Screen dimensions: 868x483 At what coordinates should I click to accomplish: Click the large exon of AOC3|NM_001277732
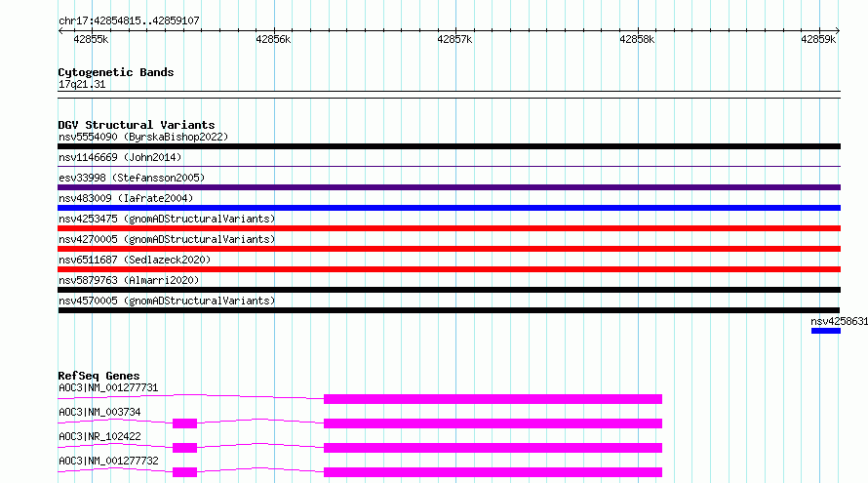[x=493, y=472]
